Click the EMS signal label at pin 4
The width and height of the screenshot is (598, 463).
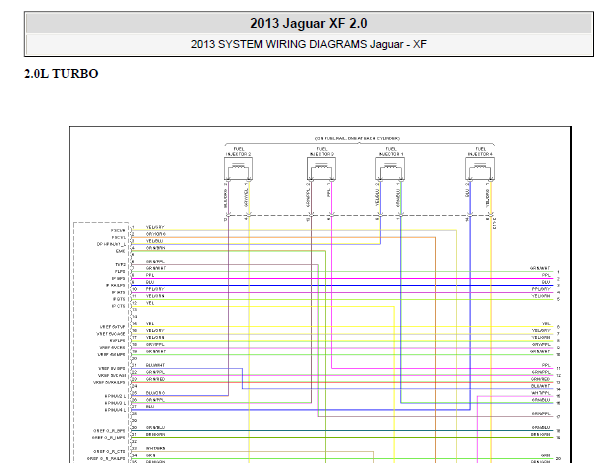point(121,251)
